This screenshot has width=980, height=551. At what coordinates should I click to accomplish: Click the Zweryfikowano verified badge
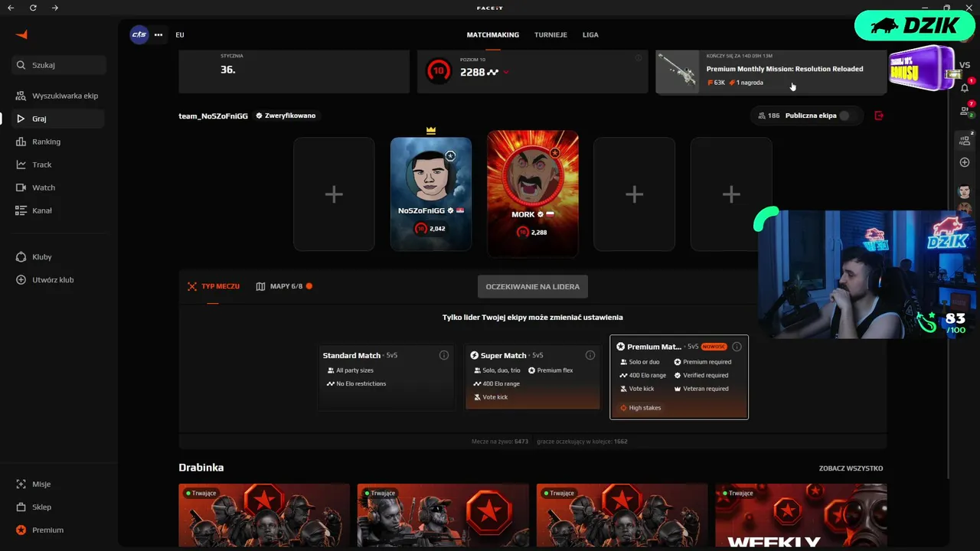286,116
